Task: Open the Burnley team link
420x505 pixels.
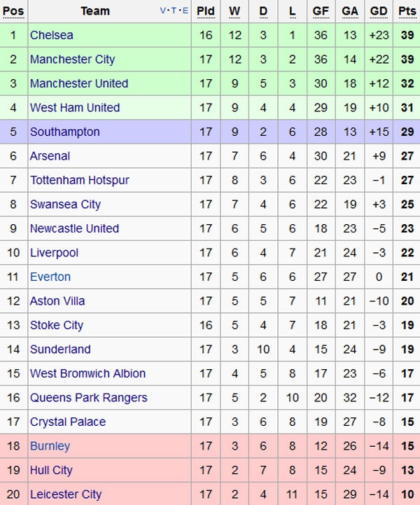Action: click(x=50, y=446)
